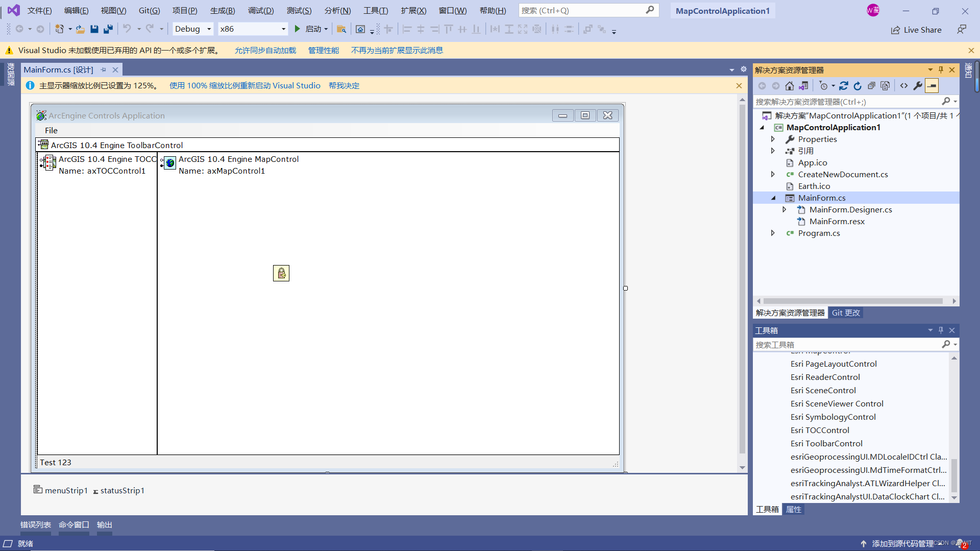Screen dimensions: 980x551
Task: Click the lock icon on the map control
Action: 281,273
